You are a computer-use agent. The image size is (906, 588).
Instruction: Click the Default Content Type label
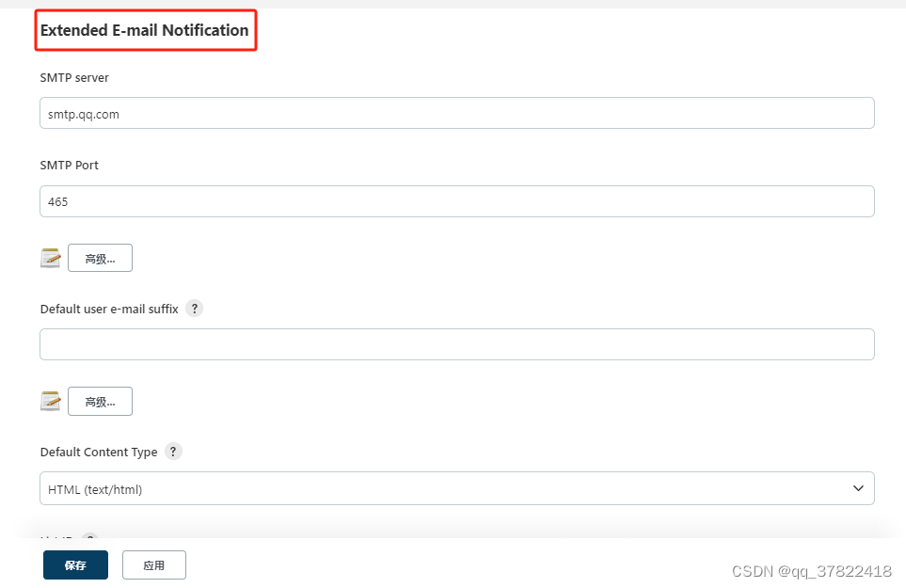[x=99, y=453]
